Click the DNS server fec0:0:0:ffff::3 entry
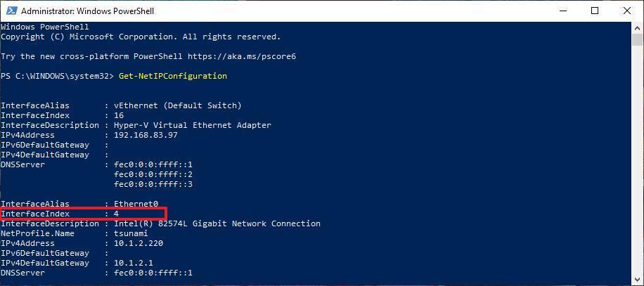The height and width of the screenshot is (286, 644). (x=153, y=184)
